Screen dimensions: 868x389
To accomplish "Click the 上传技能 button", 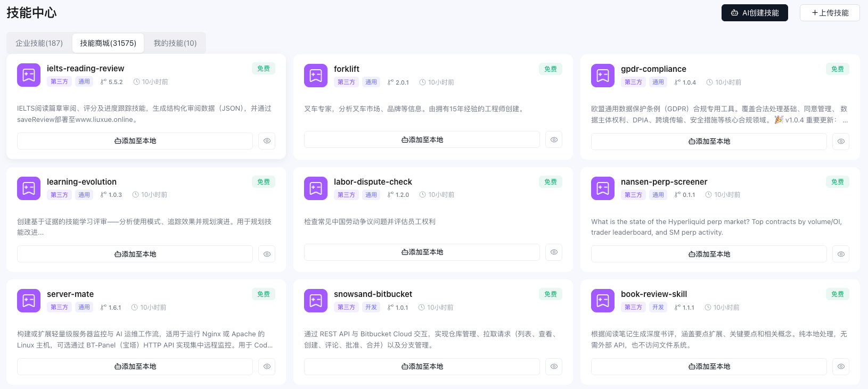I will [830, 13].
